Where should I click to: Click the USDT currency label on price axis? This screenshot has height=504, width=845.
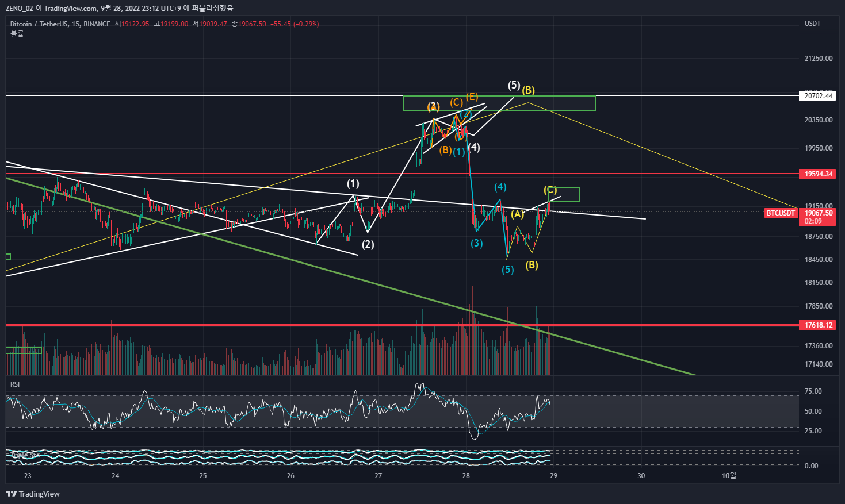[813, 24]
